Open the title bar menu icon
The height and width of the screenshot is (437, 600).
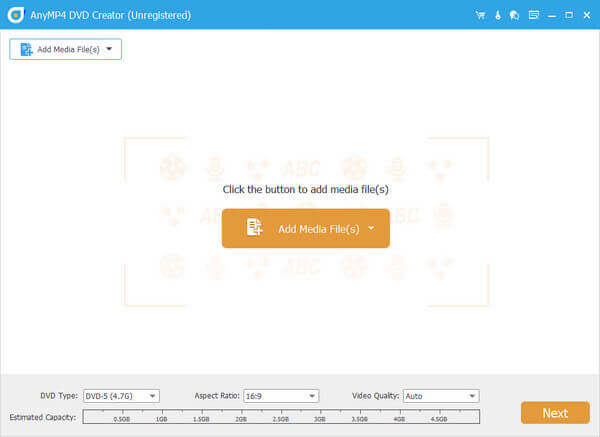point(533,15)
